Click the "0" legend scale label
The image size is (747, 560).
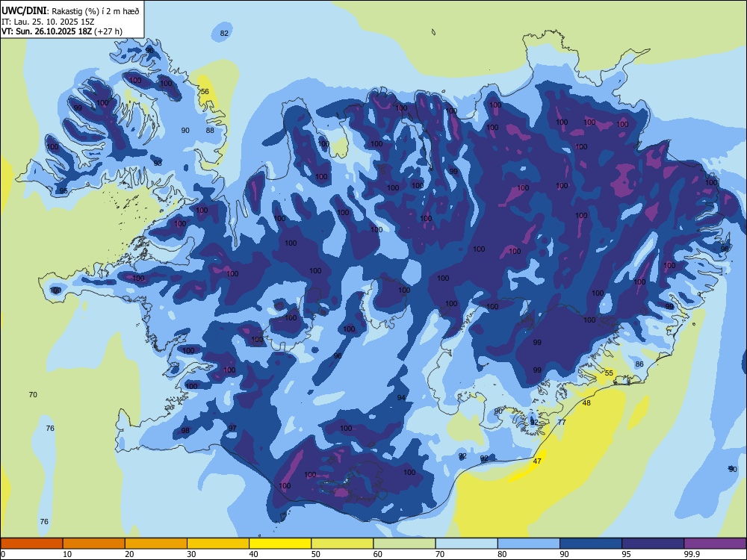tap(3, 554)
